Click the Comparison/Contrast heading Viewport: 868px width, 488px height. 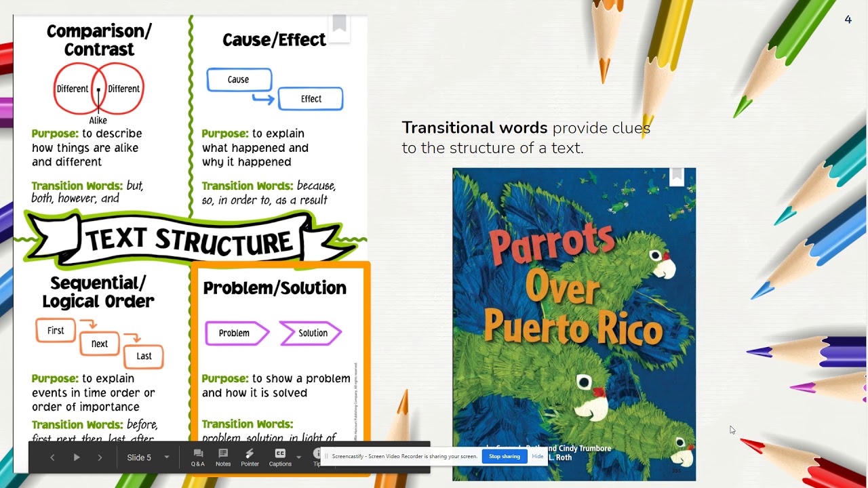(x=99, y=40)
